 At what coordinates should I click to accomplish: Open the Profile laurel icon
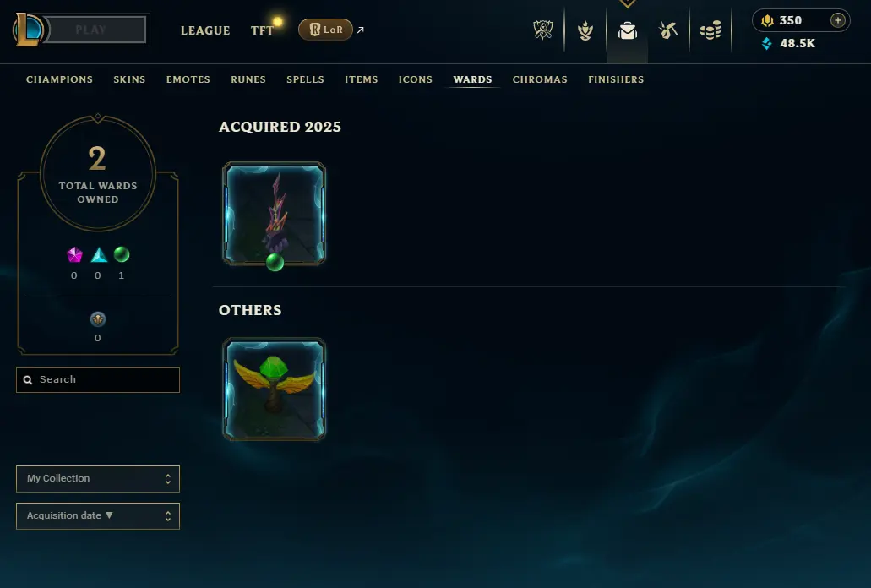click(x=585, y=30)
